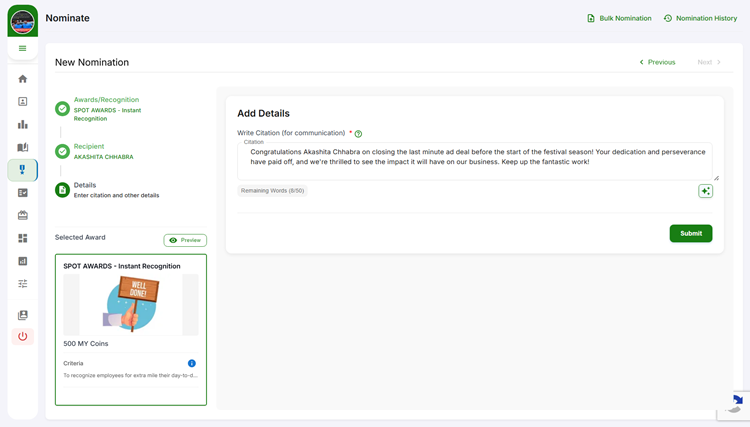Open the contacts album icon in the sidebar

(22, 315)
